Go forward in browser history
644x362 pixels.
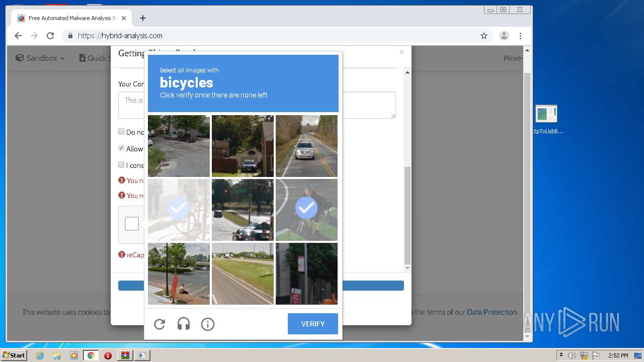[x=34, y=36]
